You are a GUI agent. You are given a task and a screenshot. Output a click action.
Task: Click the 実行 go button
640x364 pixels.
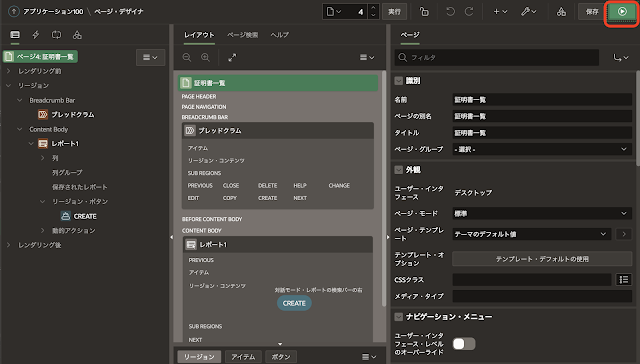[x=394, y=12]
